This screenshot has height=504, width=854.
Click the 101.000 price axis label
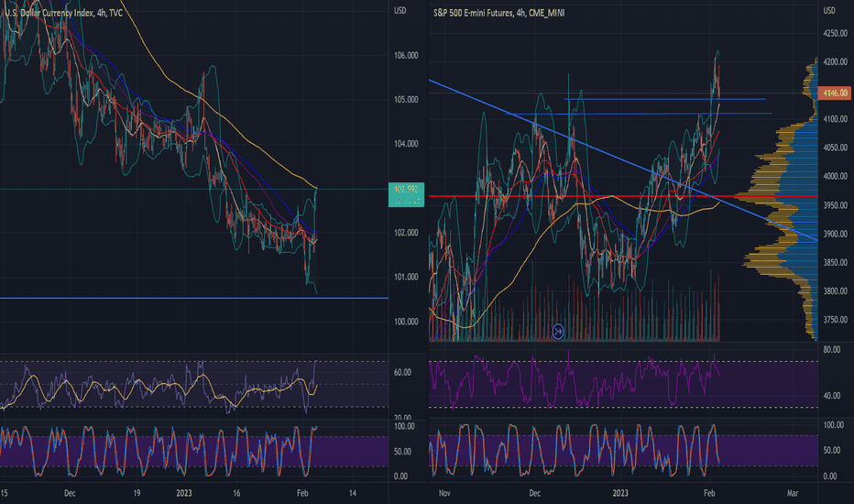click(406, 277)
